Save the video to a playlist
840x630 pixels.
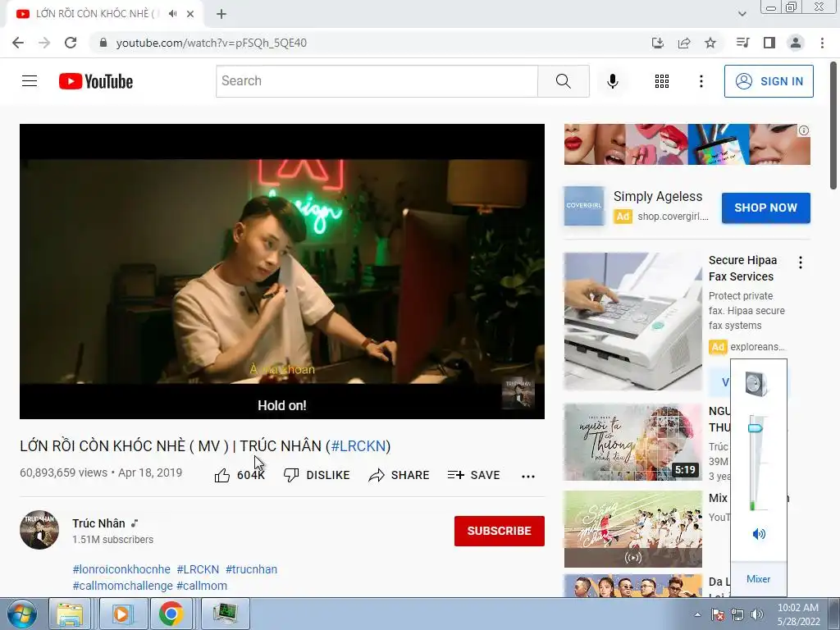[473, 475]
